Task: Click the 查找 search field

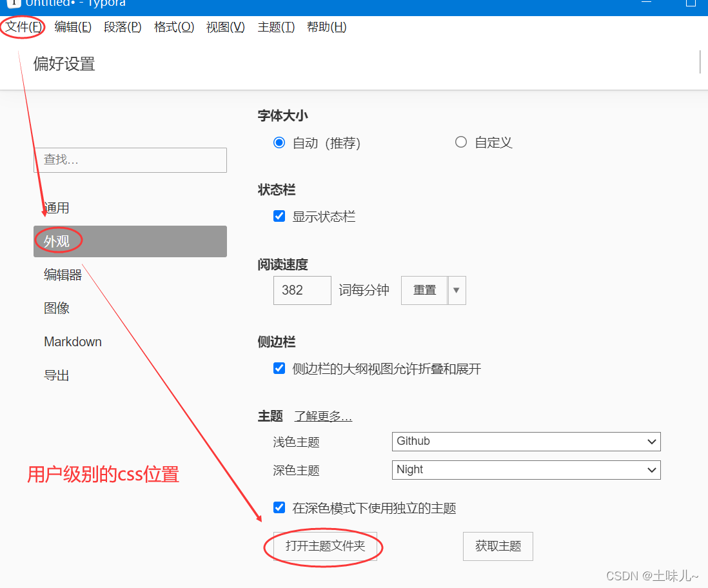Action: coord(130,160)
